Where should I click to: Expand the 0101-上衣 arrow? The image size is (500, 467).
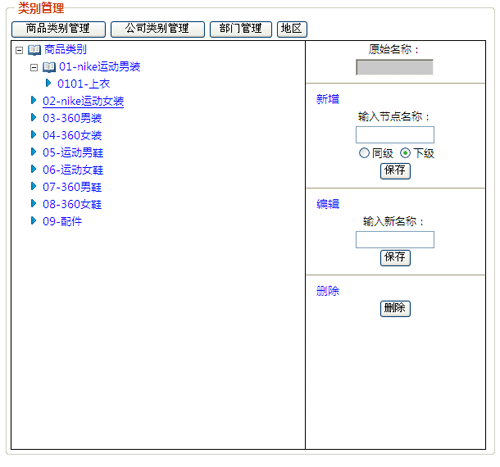click(x=48, y=83)
